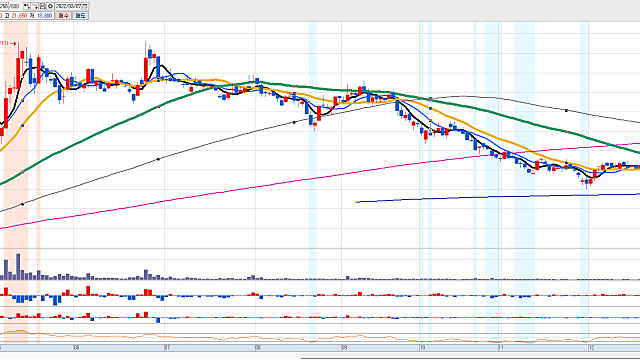Click the date input field showing 2022
Viewport: 640px width, 360px height.
(68, 6)
